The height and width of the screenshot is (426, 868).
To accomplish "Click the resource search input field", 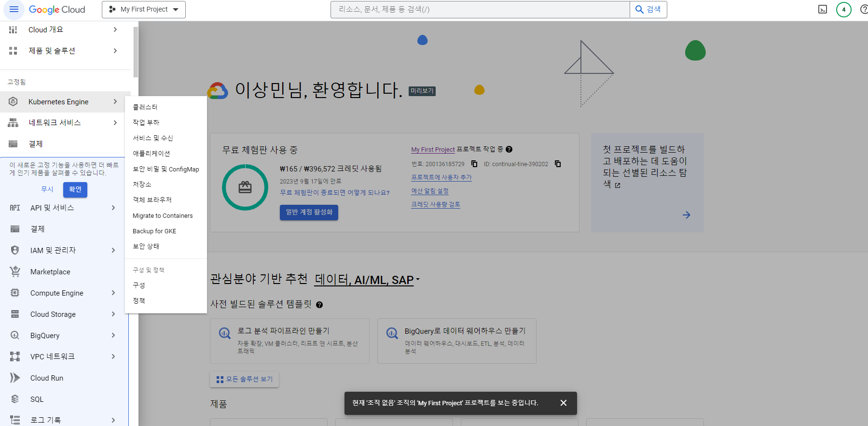I will pyautogui.click(x=480, y=9).
